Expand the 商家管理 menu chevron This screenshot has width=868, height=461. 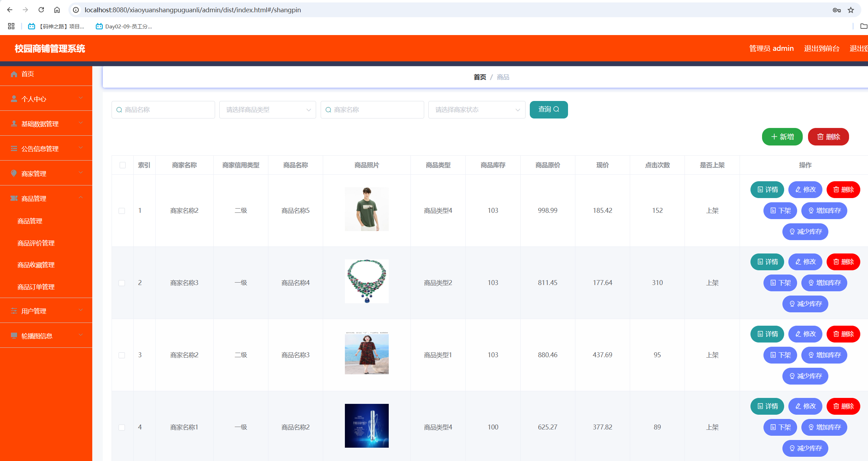[x=81, y=173]
